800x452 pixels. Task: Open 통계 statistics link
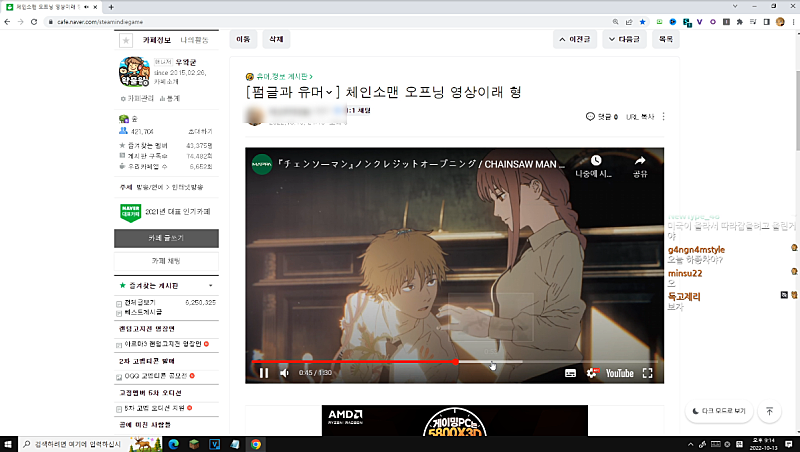coord(170,98)
